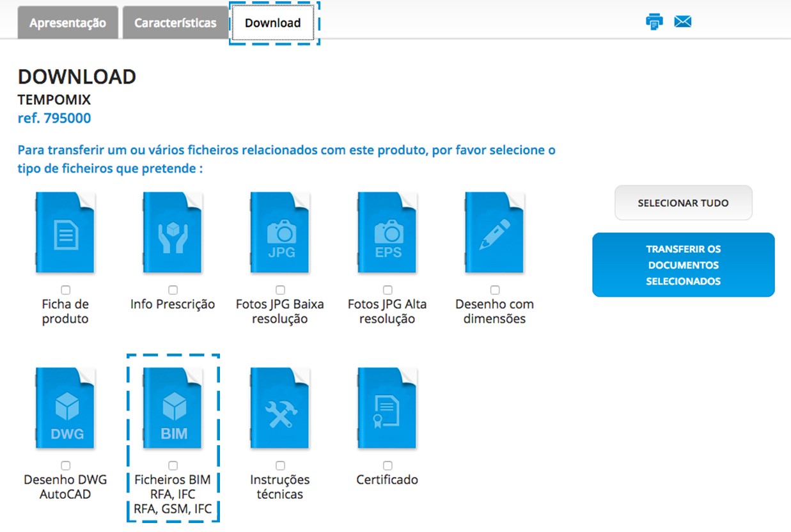Choose the DWG AutoCAD file icon
Image resolution: width=791 pixels, height=532 pixels.
(66, 409)
